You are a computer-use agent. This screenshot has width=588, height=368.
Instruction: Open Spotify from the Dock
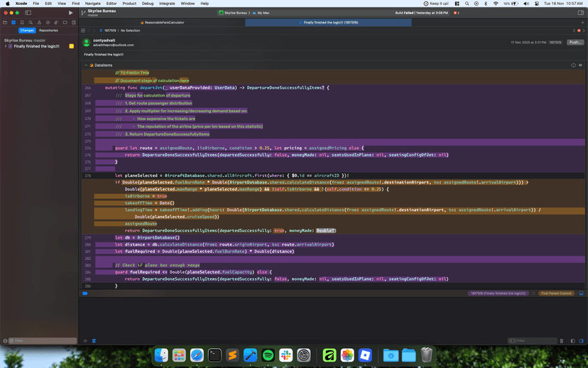click(268, 355)
